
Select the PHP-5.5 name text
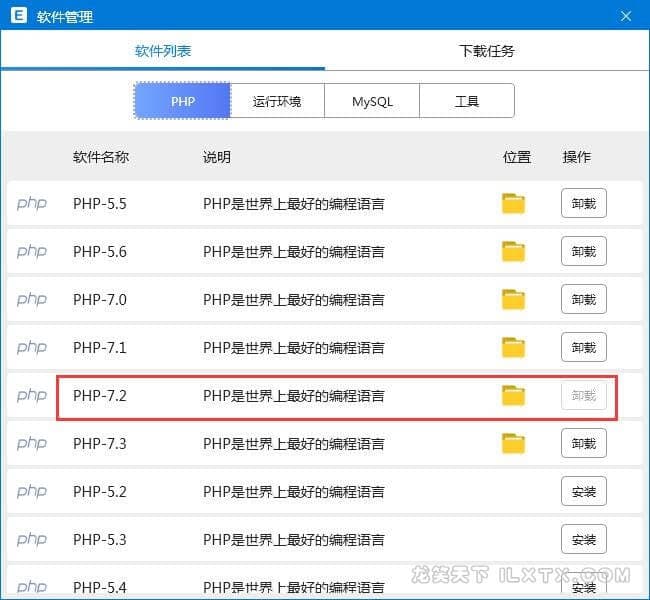point(99,204)
